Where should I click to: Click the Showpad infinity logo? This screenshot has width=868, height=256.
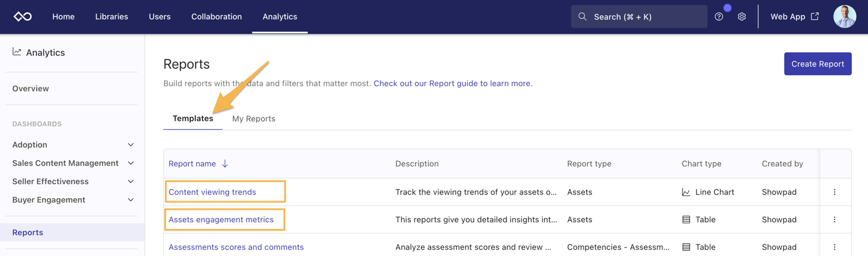click(23, 17)
